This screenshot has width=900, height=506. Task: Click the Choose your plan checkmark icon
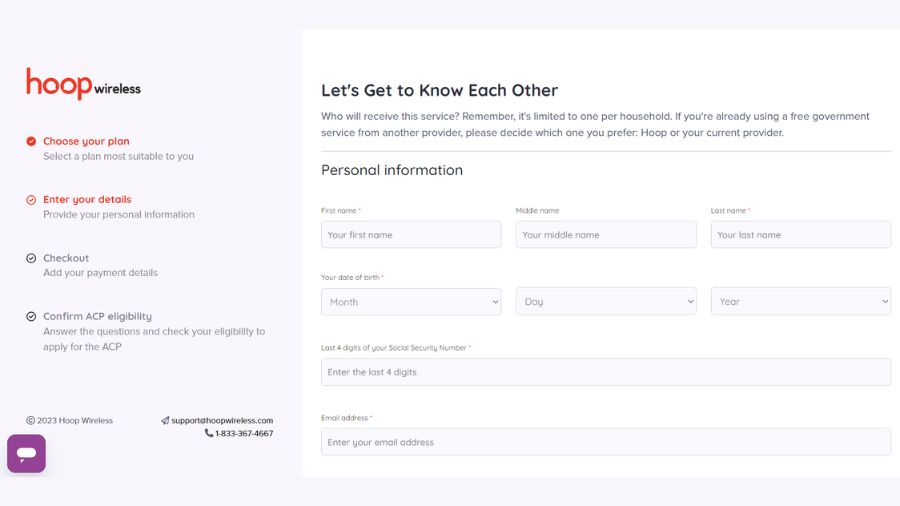[x=31, y=141]
